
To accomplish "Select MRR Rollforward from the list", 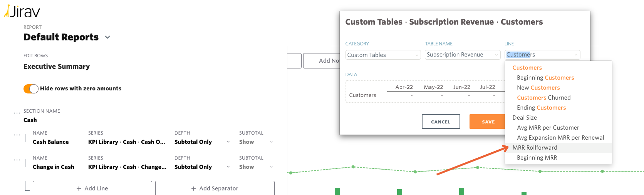I will pos(535,148).
